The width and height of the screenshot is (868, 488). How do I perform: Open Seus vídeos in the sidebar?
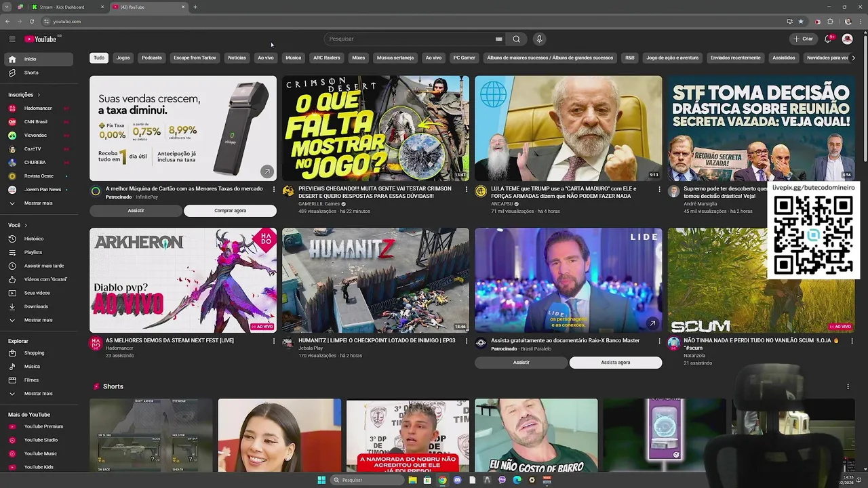click(40, 293)
